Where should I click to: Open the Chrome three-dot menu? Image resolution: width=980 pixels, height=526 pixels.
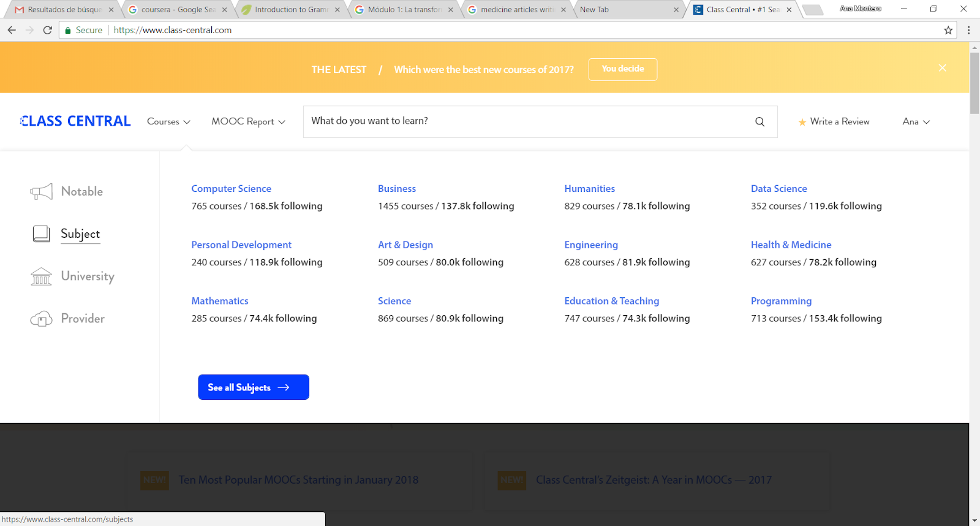click(x=968, y=30)
